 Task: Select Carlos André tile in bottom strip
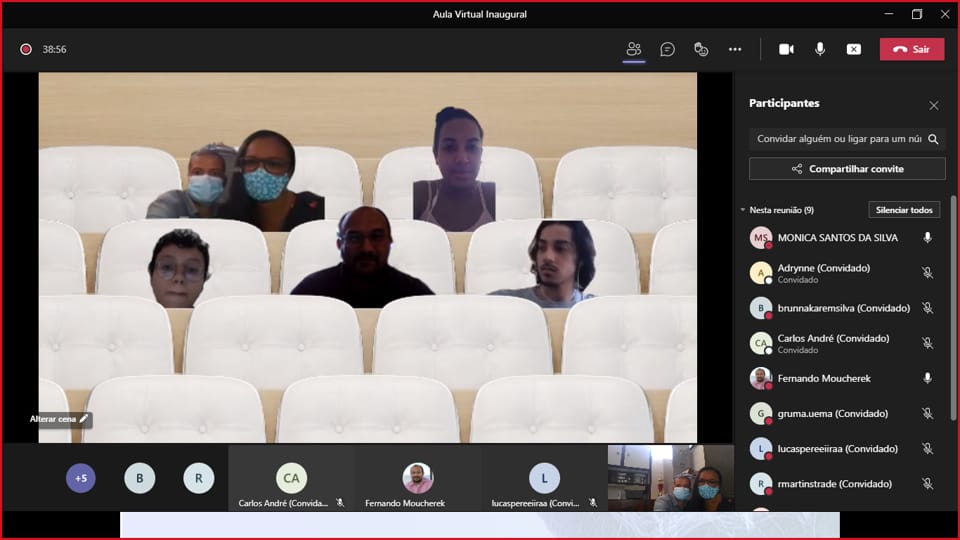tap(291, 478)
